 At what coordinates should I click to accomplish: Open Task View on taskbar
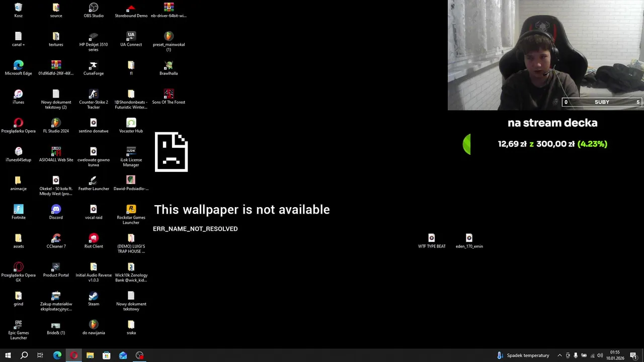40,355
